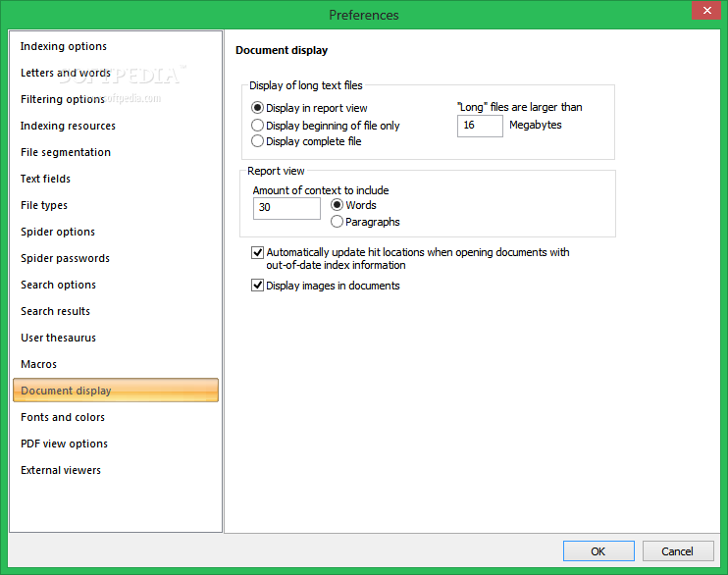Open External viewers category

pyautogui.click(x=116, y=470)
